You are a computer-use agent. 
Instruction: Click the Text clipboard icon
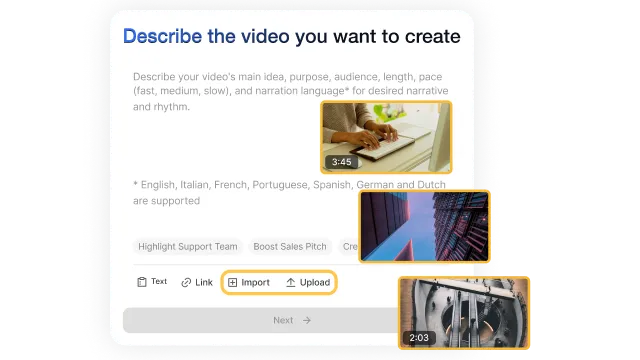[142, 282]
